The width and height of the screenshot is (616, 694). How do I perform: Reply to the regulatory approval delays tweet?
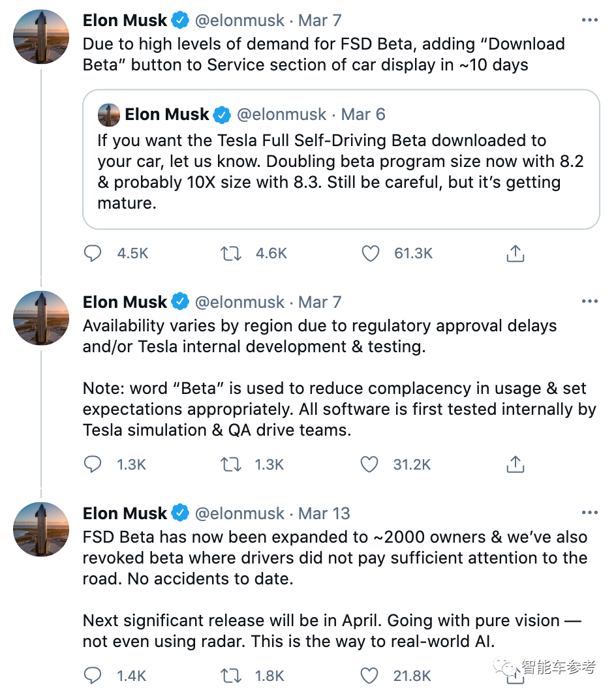(x=93, y=464)
